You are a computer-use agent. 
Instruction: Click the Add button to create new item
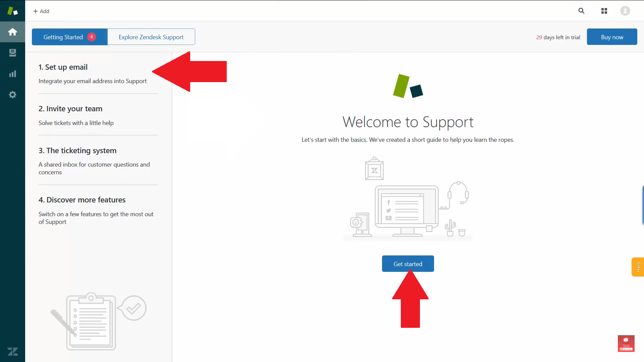[x=41, y=11]
